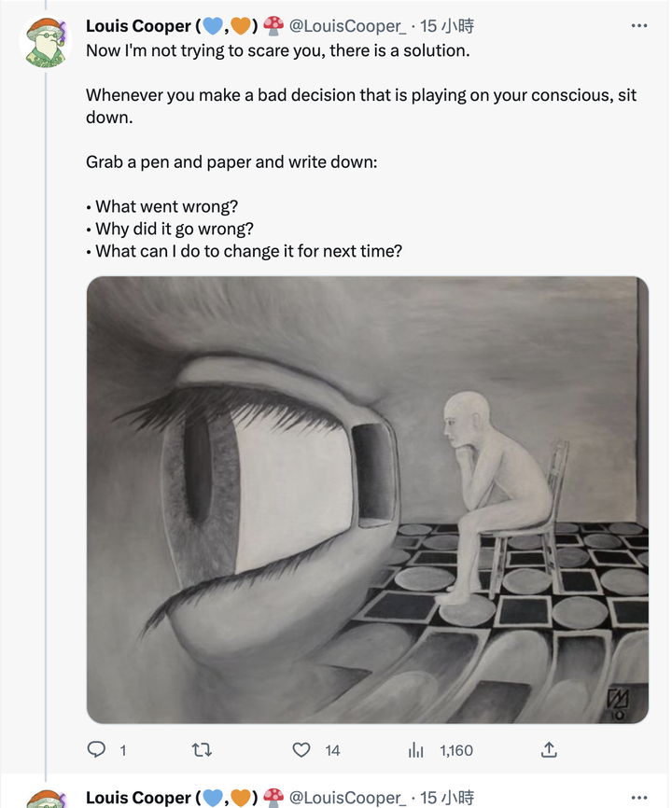Viewport: 672px width, 808px height.
Task: Click the 1,160 view count number
Action: [456, 750]
